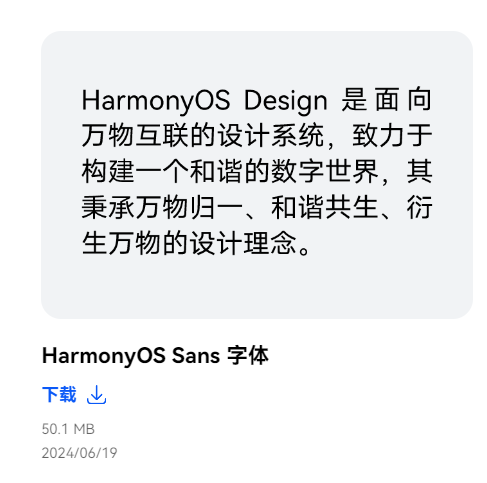Click the phrase 数字世界 in third line
Screen dimensions: 487x483
click(x=325, y=171)
